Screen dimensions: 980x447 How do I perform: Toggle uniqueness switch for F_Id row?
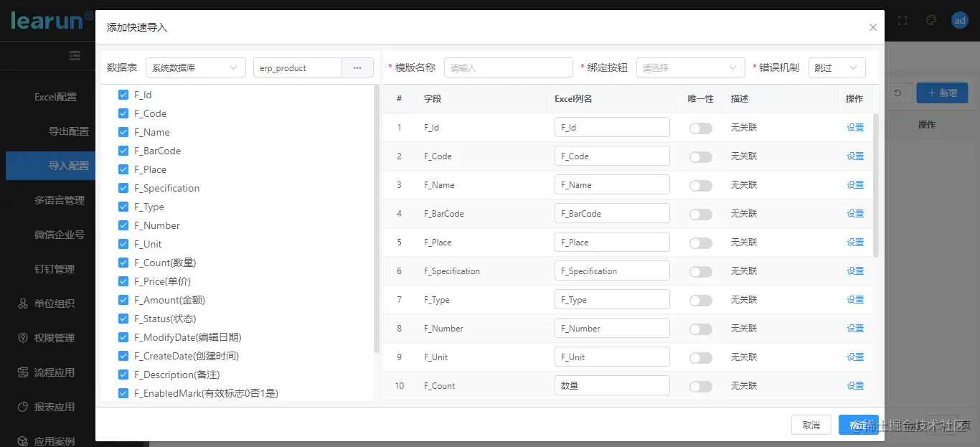pos(701,128)
